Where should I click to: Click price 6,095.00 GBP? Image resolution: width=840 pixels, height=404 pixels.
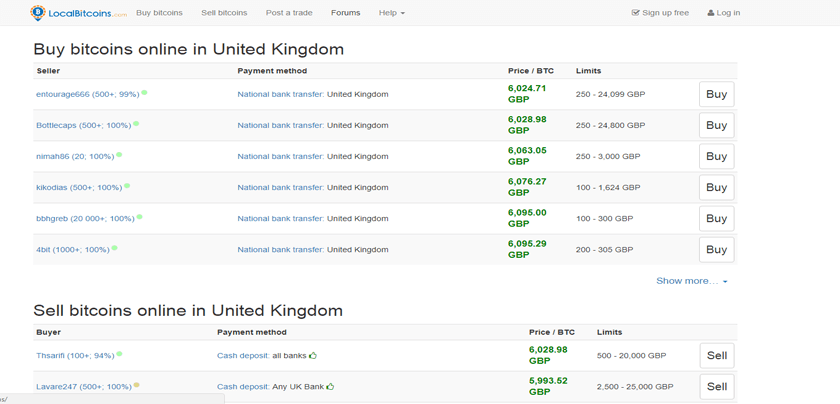(527, 218)
